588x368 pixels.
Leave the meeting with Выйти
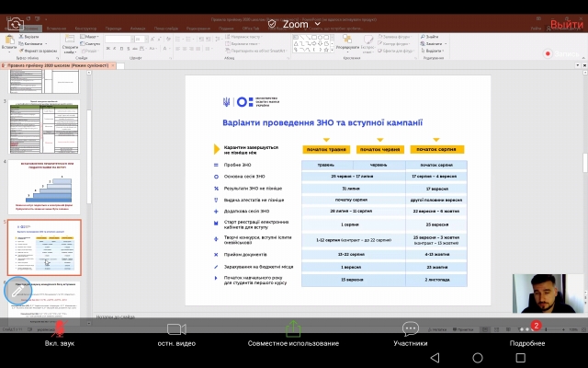point(565,24)
